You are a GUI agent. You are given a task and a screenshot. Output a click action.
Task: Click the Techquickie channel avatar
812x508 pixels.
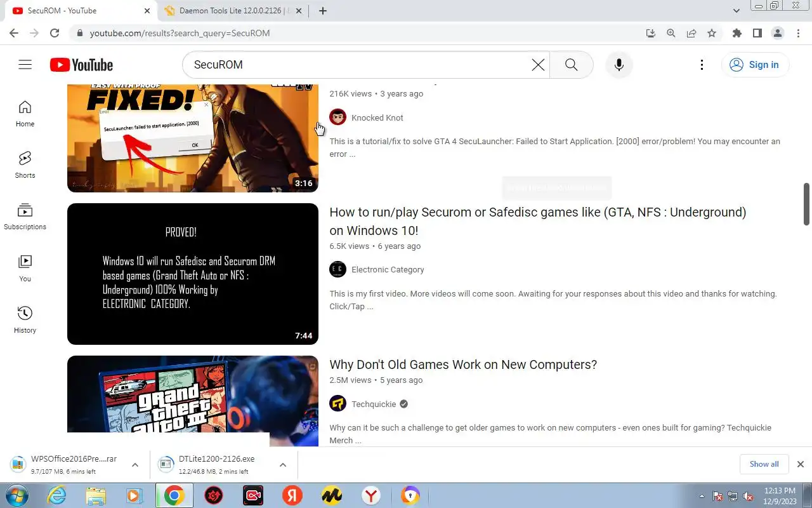pyautogui.click(x=338, y=404)
